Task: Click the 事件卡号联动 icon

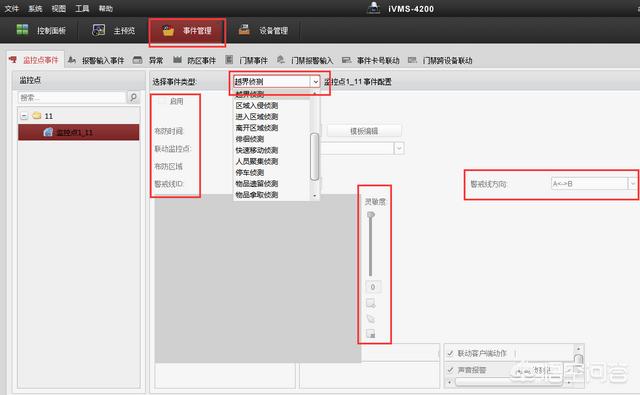Action: point(346,60)
